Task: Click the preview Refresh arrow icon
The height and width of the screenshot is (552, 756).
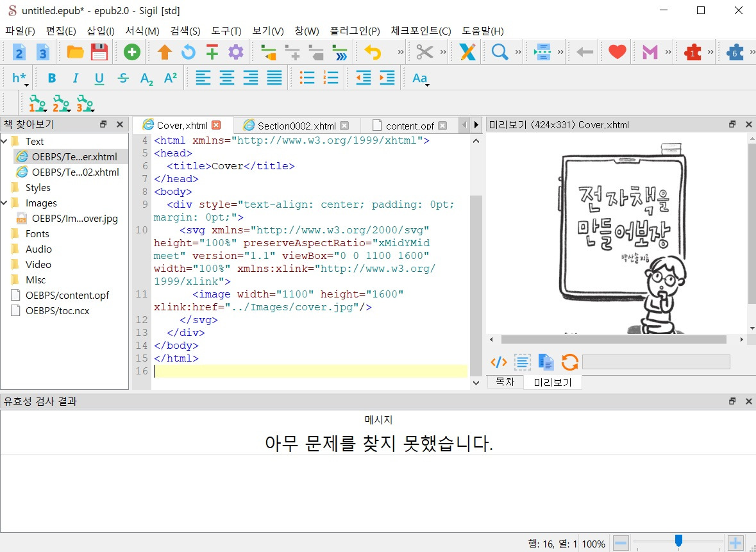Action: click(569, 362)
